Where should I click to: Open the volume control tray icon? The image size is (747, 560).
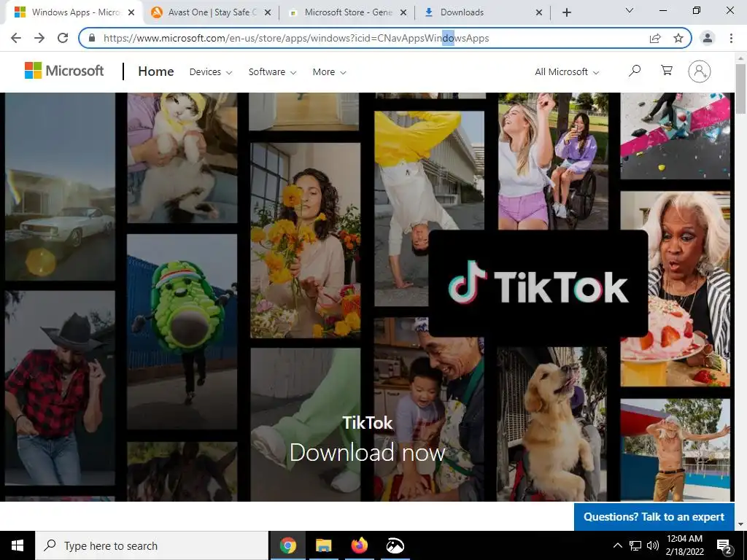click(x=653, y=545)
